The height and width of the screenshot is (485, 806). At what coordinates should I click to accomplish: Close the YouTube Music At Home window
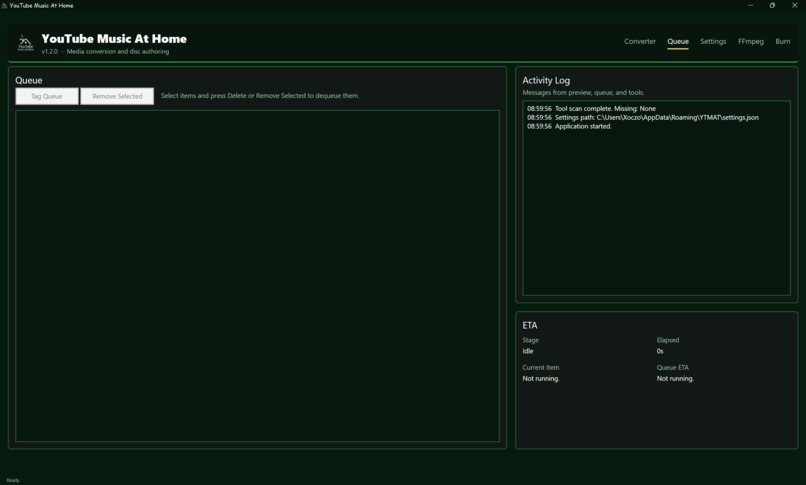pos(794,5)
